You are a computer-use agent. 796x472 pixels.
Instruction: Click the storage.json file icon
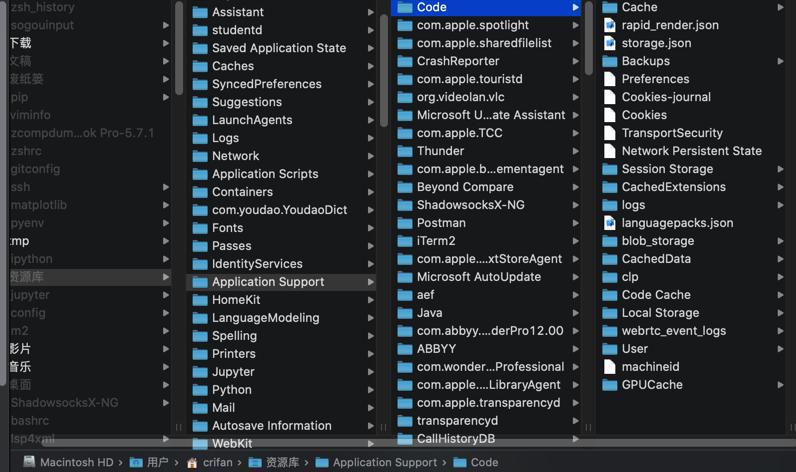coord(610,43)
